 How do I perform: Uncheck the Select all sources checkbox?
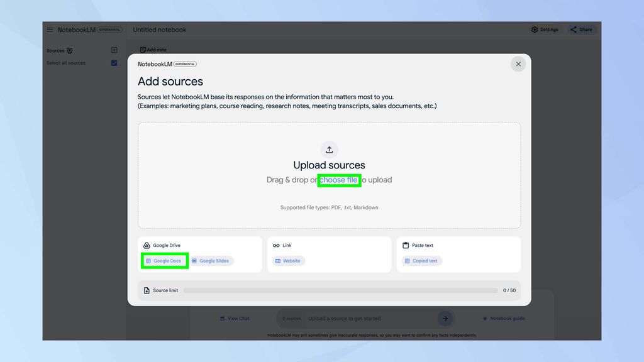pyautogui.click(x=114, y=63)
